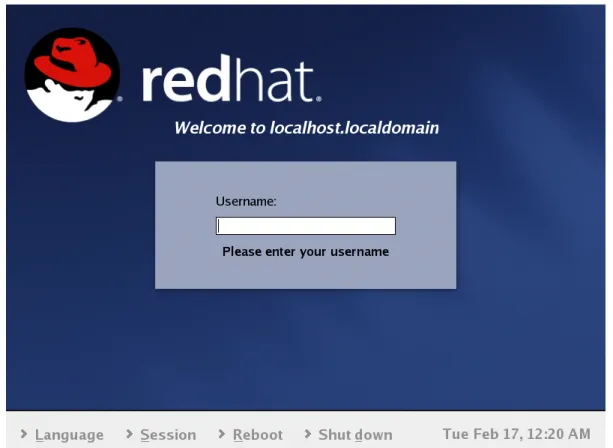
Task: Click the Username input field
Action: point(306,226)
